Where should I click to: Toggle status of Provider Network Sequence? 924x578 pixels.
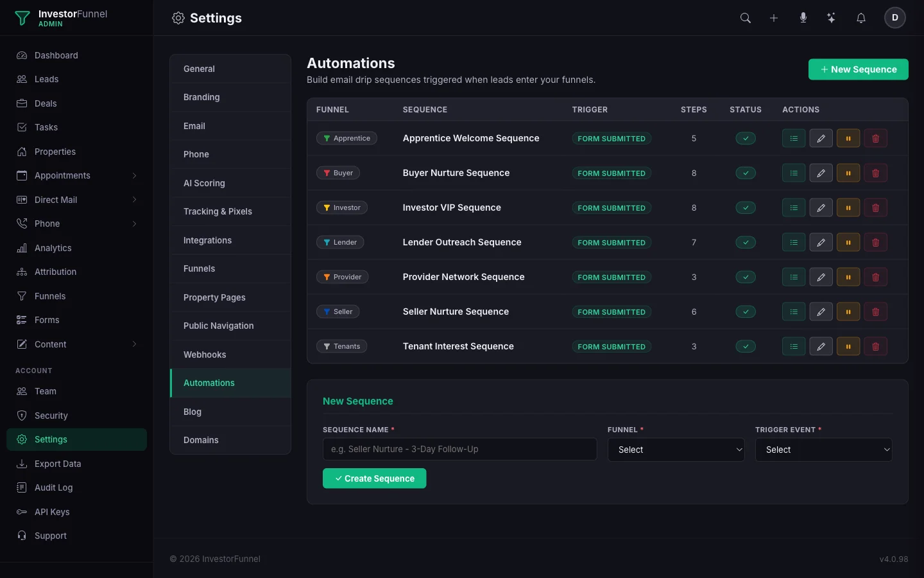pyautogui.click(x=746, y=277)
